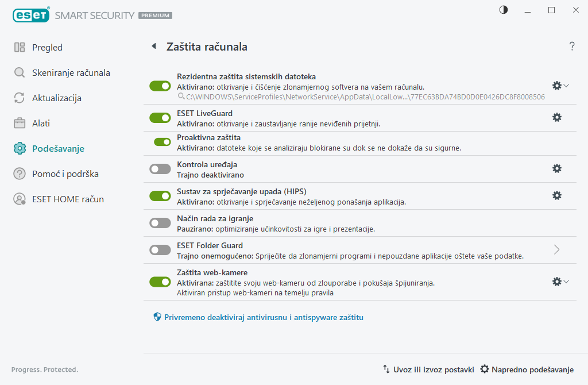This screenshot has width=588, height=385.
Task: Click the Alati briefcase icon in sidebar
Action: click(x=20, y=123)
